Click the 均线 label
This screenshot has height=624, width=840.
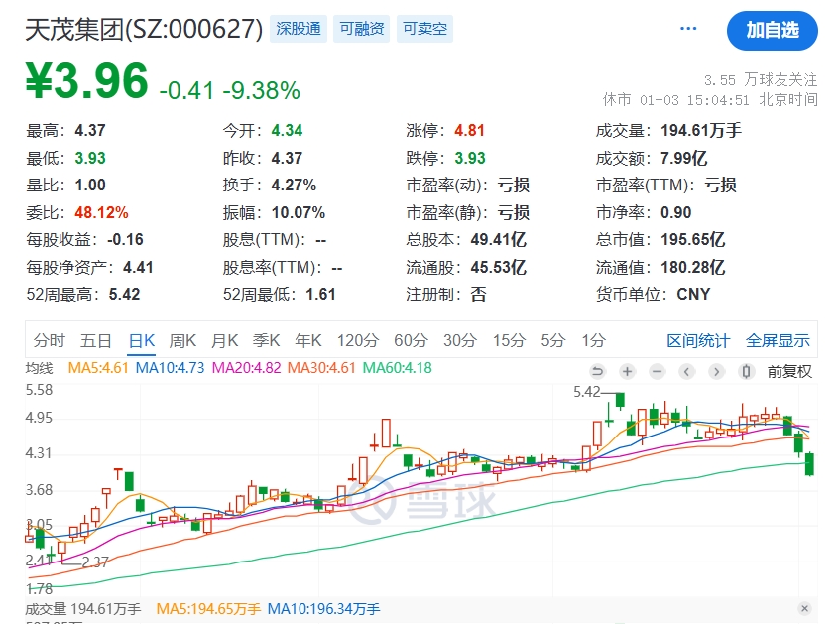pos(39,369)
